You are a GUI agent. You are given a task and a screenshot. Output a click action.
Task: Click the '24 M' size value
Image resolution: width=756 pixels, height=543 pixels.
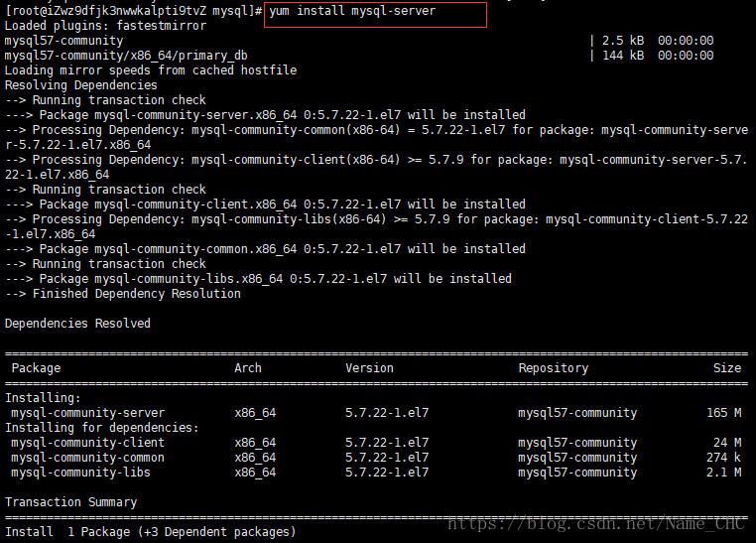727,443
